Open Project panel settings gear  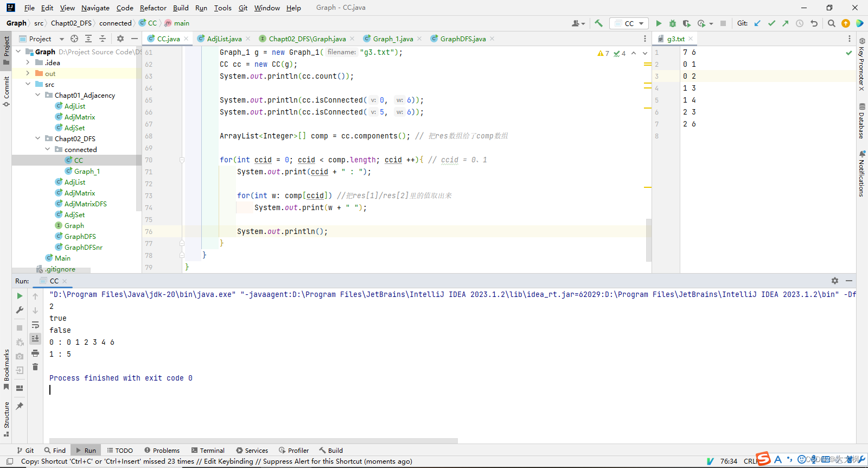pyautogui.click(x=120, y=39)
